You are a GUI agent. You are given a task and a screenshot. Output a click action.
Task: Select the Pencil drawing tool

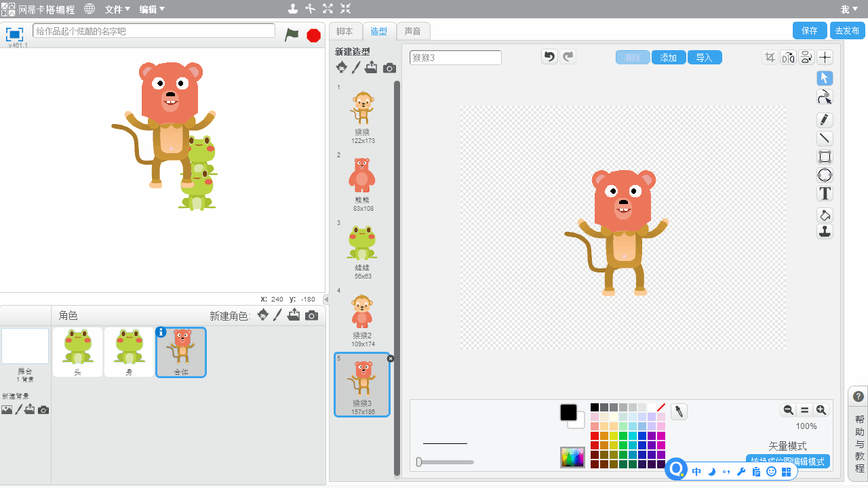(x=825, y=120)
